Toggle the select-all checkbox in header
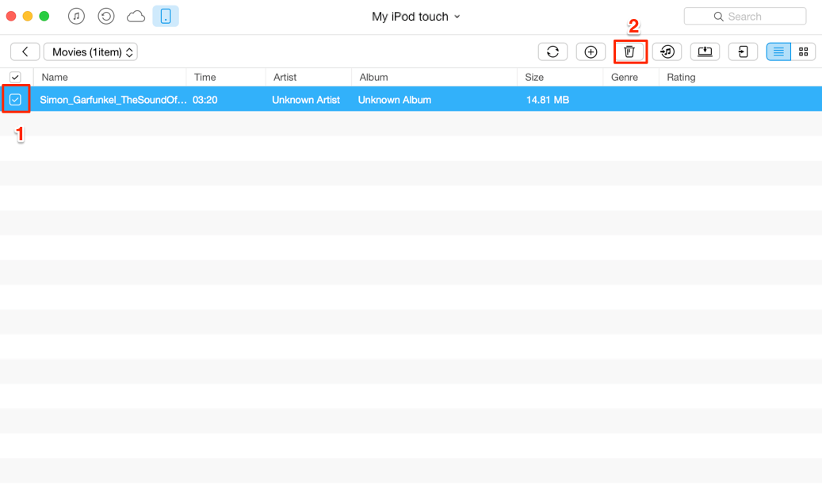The width and height of the screenshot is (822, 504). click(x=15, y=78)
